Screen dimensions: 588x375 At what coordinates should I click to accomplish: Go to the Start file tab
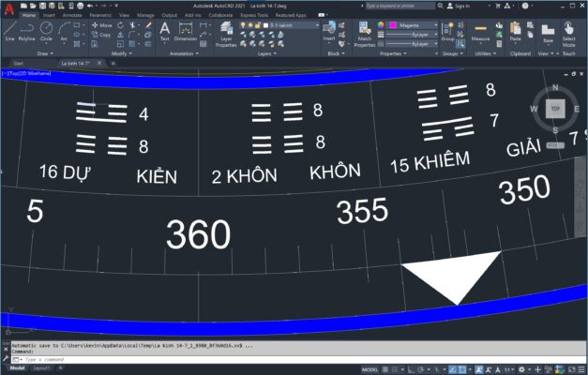[18, 63]
